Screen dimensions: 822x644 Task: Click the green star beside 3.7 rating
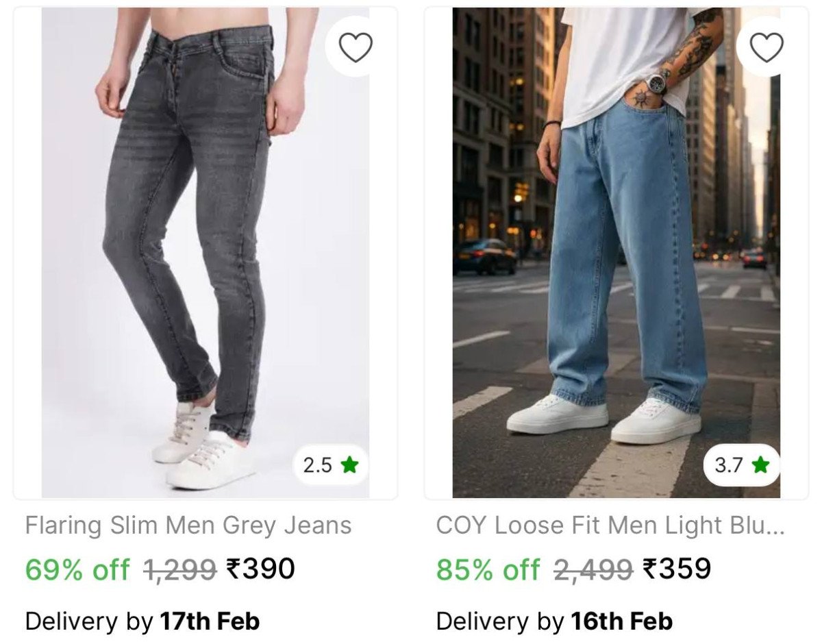(x=760, y=465)
